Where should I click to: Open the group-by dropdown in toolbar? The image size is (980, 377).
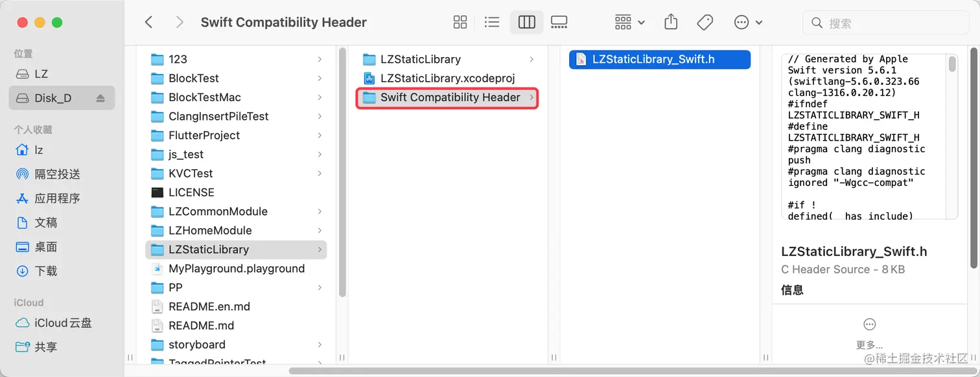[629, 22]
